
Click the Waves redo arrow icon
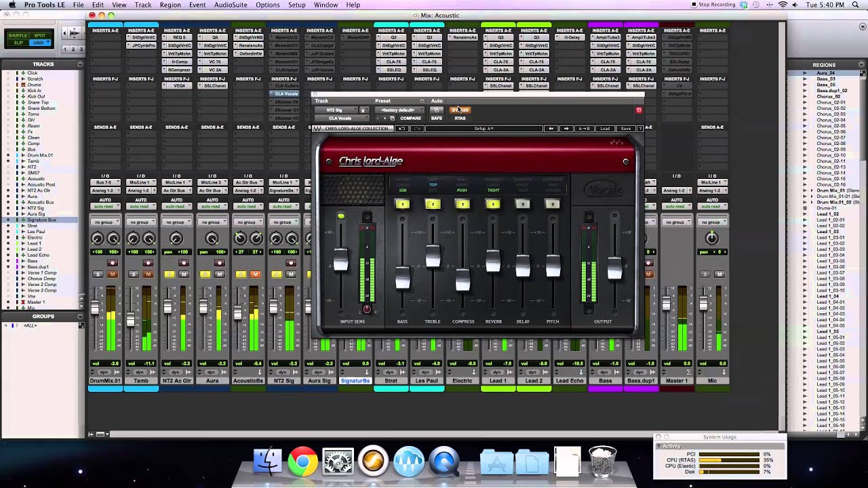pyautogui.click(x=416, y=129)
